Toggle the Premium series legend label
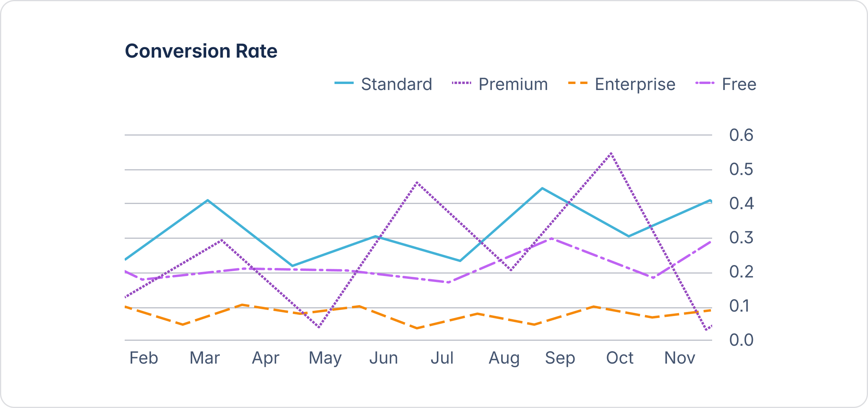Screen dimensions: 868x408 (513, 84)
